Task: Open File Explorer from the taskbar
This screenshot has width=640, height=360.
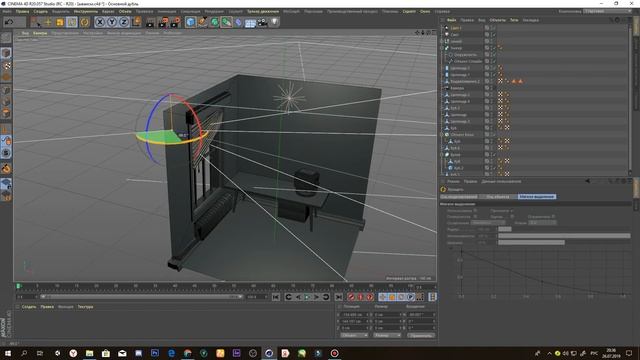Action: (89, 353)
